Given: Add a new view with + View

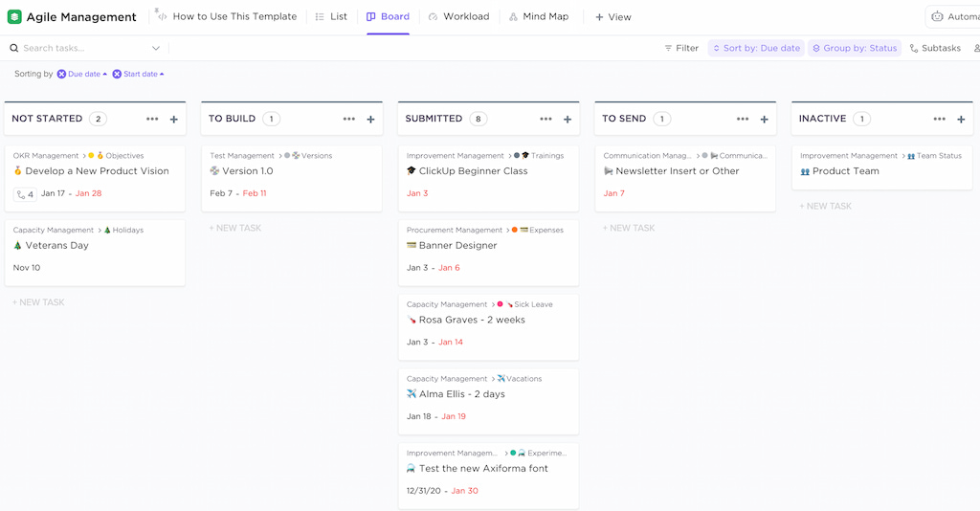Looking at the screenshot, I should (x=613, y=17).
